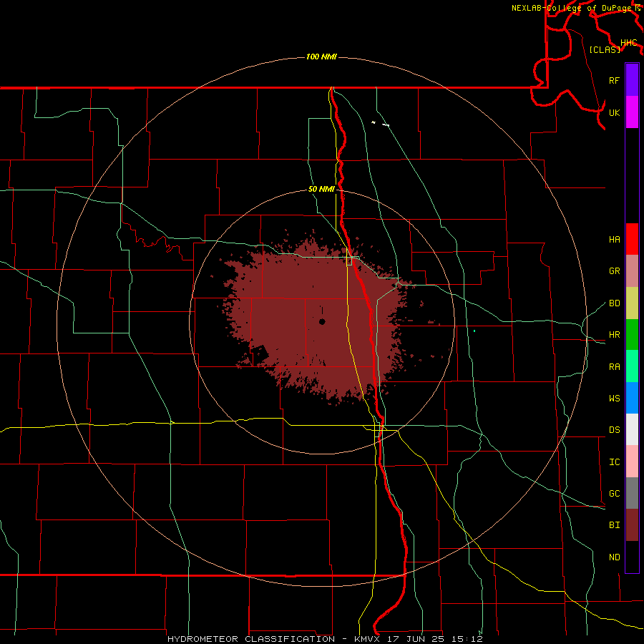
Task: Click the 'BI' legend label
Action: [615, 525]
